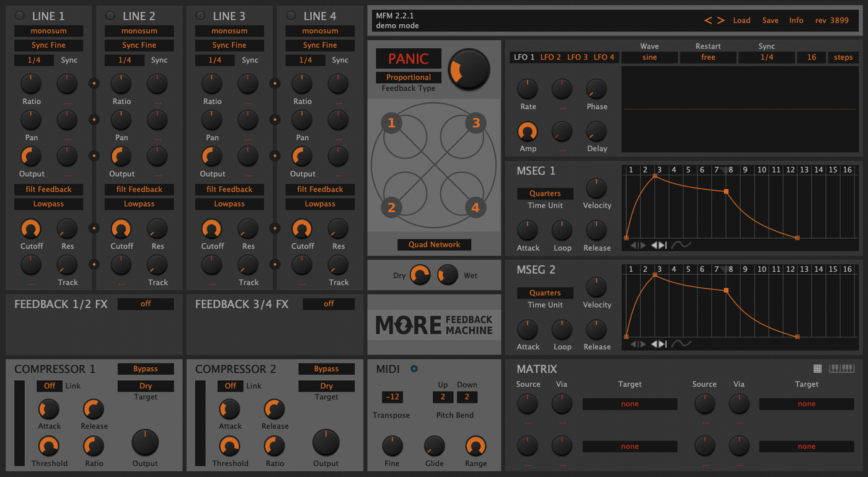Switch to the LFO 1 tab

pyautogui.click(x=524, y=57)
